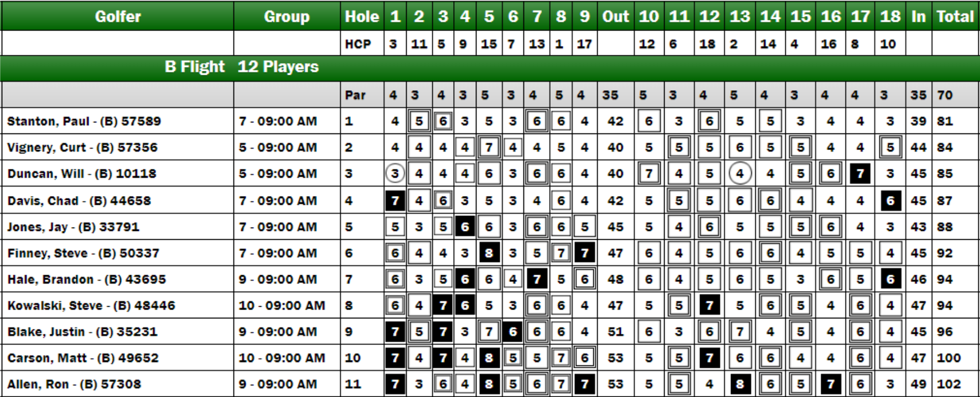The width and height of the screenshot is (980, 397).
Task: Click Jones, Jay's black 6 on hole 4
Action: click(465, 227)
